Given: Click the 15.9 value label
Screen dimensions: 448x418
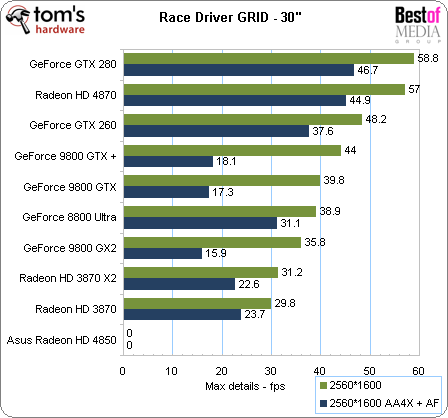Looking at the screenshot, I should (x=216, y=253).
